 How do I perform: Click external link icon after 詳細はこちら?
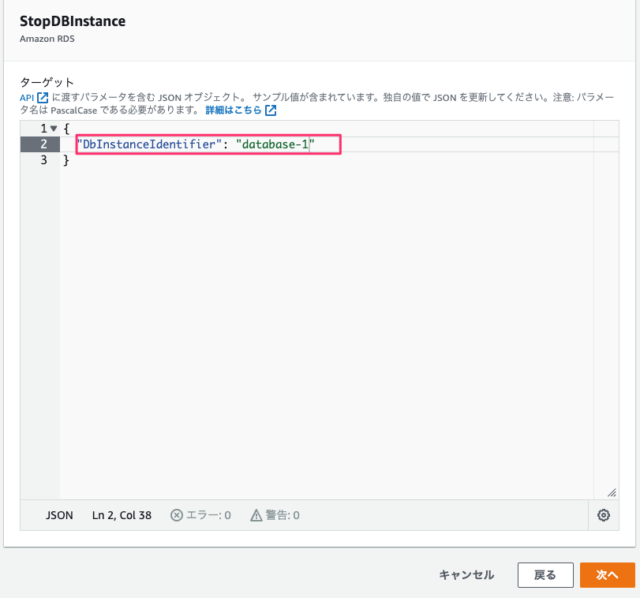pyautogui.click(x=271, y=110)
